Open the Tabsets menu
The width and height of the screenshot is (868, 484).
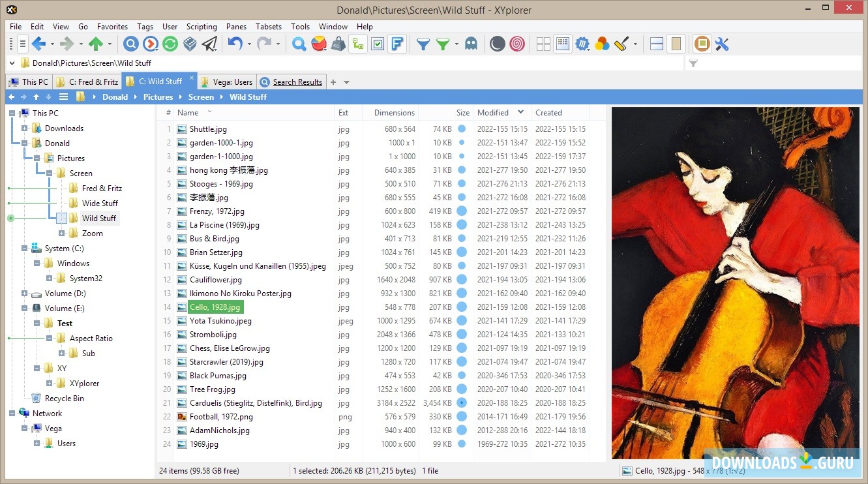point(269,27)
